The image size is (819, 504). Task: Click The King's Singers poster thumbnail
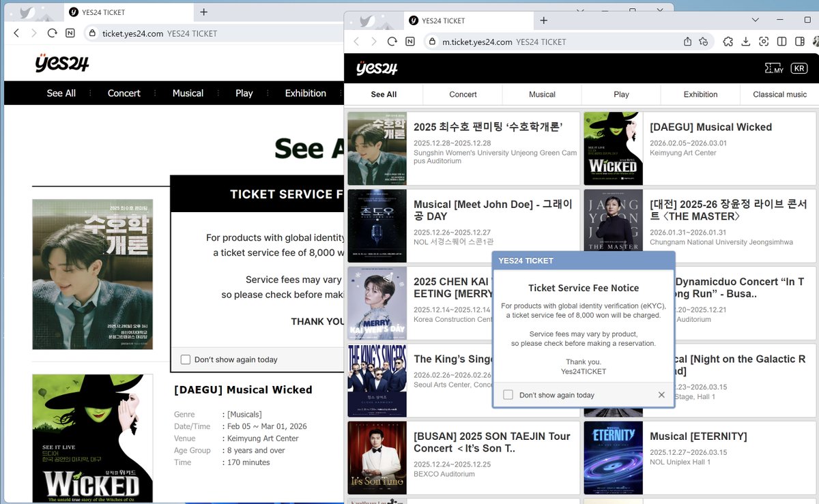click(377, 381)
